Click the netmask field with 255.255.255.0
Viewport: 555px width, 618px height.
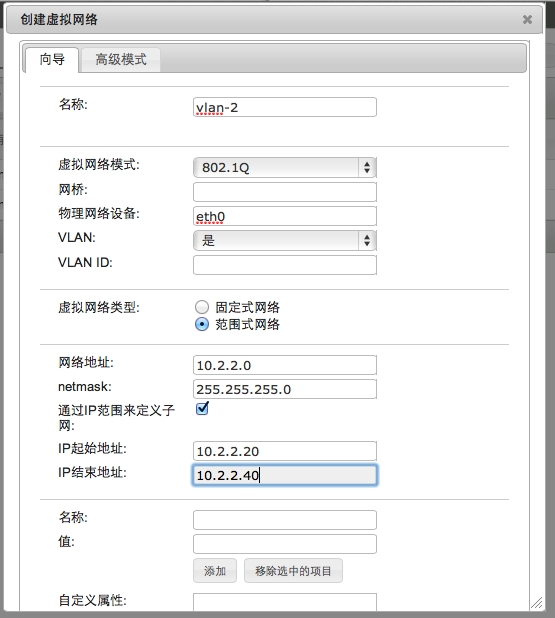[x=285, y=389]
